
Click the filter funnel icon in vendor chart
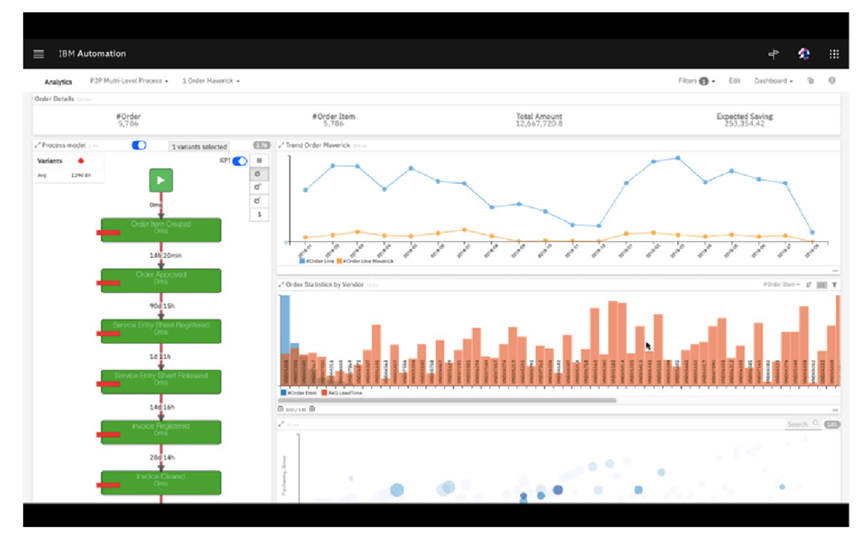click(835, 285)
